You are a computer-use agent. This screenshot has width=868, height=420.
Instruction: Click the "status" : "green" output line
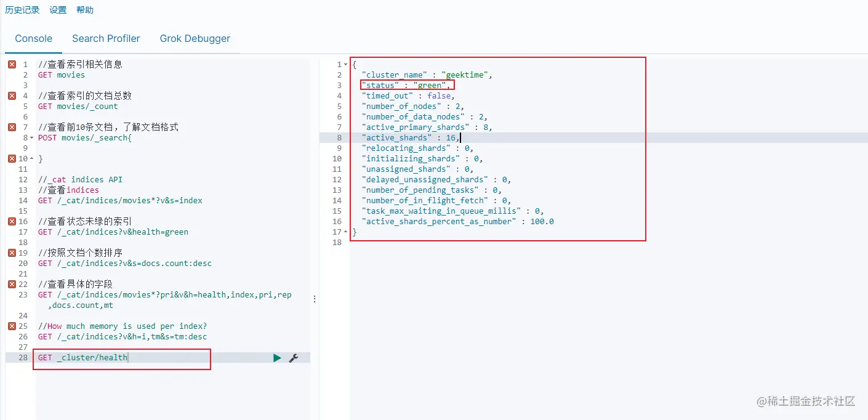406,86
